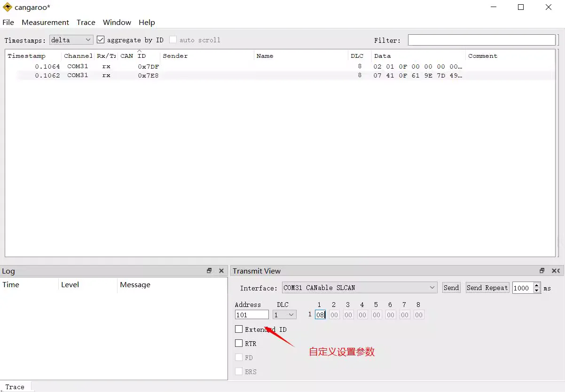The width and height of the screenshot is (565, 392).
Task: Close the Log panel
Action: (x=221, y=271)
